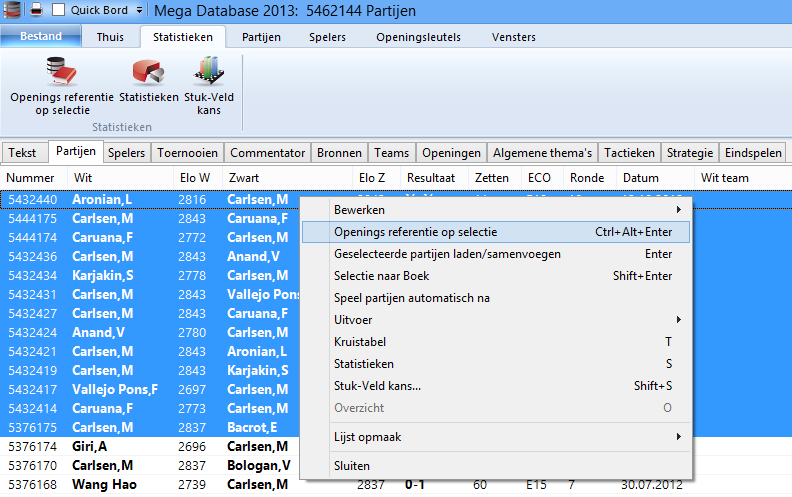Switch to the Thuis ribbon tab
This screenshot has width=792, height=497.
pyautogui.click(x=110, y=37)
